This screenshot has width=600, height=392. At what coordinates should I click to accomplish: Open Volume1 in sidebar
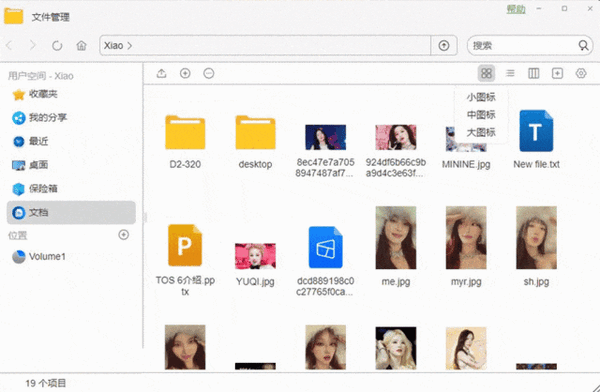[x=71, y=256]
